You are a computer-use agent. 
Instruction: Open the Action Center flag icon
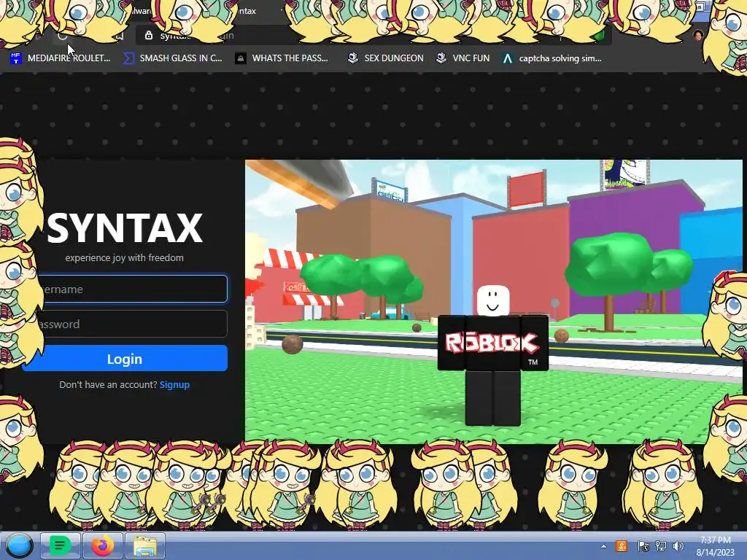click(x=643, y=546)
